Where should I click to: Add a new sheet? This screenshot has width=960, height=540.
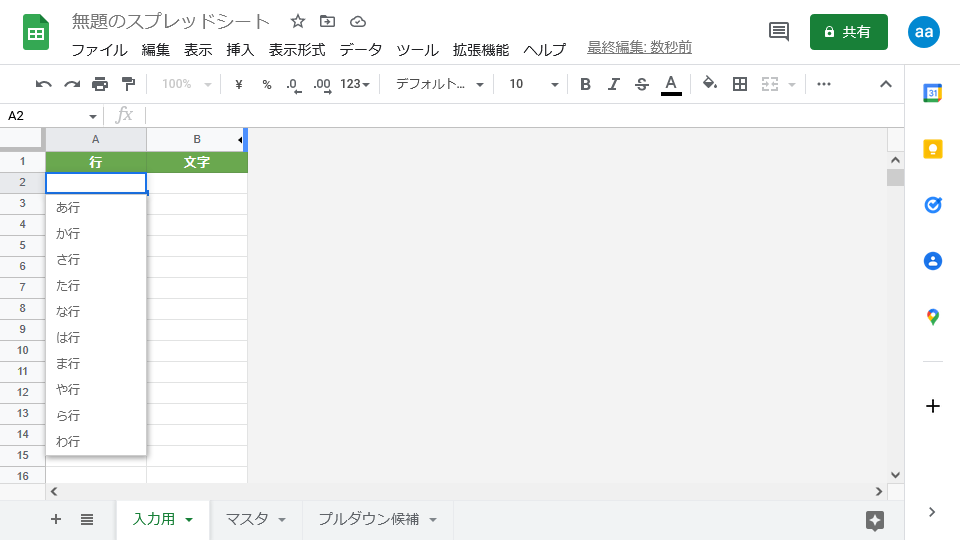click(56, 519)
